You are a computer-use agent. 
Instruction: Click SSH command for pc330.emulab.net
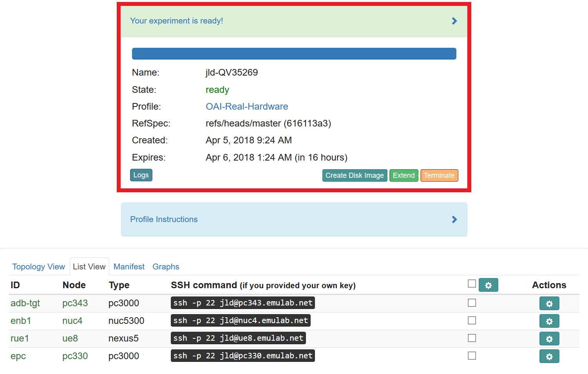pos(243,356)
